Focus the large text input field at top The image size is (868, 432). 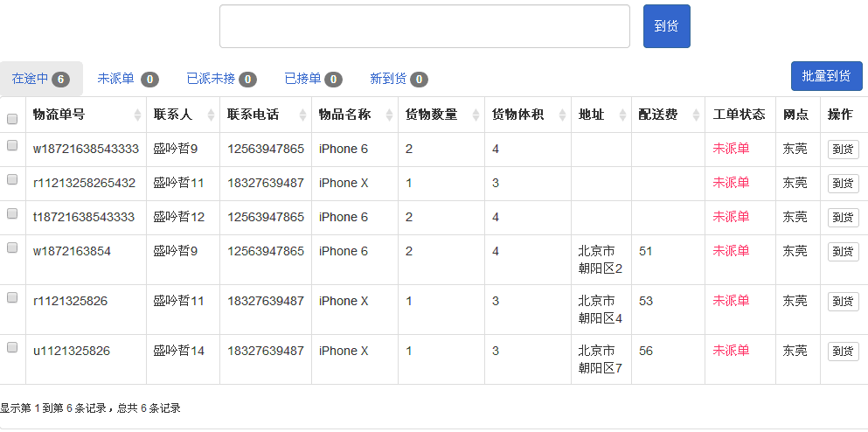(x=425, y=26)
